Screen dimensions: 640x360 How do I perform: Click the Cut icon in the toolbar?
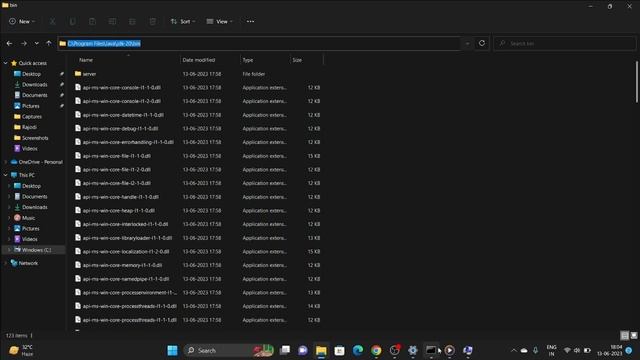point(53,21)
